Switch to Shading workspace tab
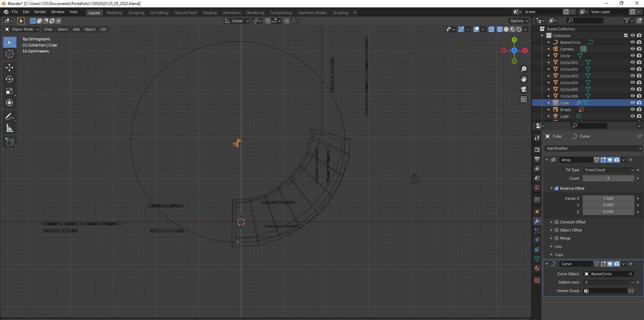Screen dimensions: 644x320 point(210,13)
